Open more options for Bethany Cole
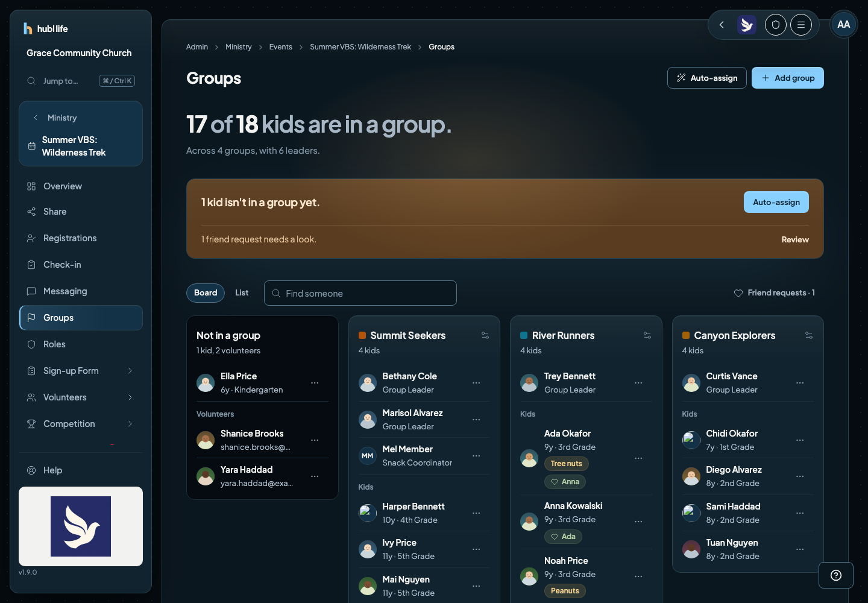The image size is (868, 603). pyautogui.click(x=476, y=383)
